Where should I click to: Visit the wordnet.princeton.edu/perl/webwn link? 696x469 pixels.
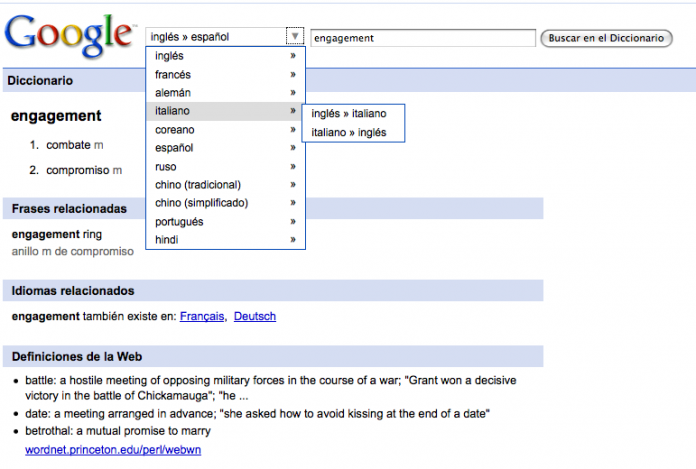pyautogui.click(x=108, y=451)
